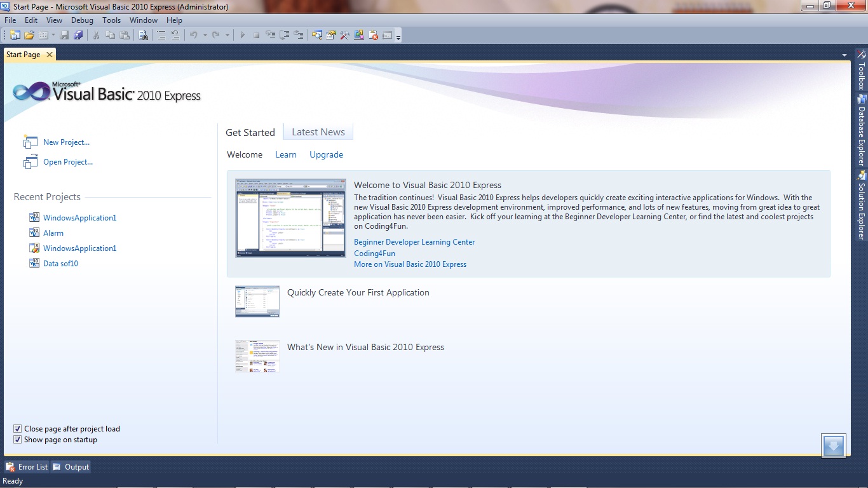Click More on Visual Basic 2010 Express
Viewport: 868px width, 488px height.
410,264
